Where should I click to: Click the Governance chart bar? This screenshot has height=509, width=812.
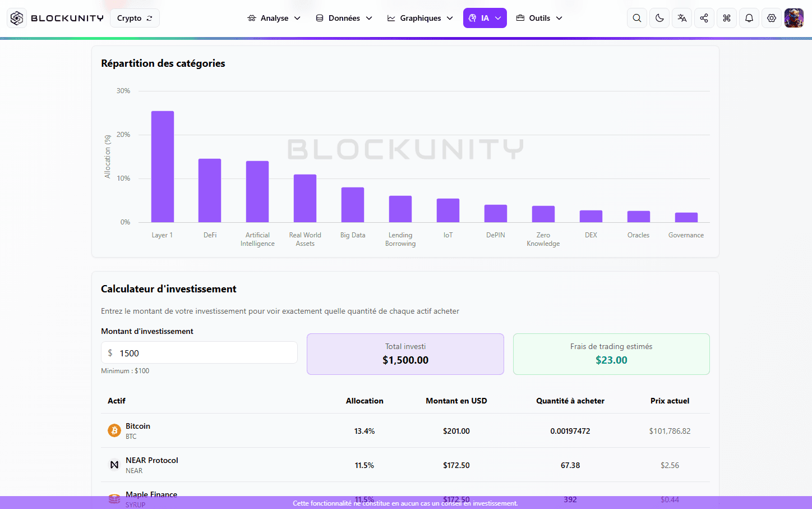pyautogui.click(x=686, y=218)
